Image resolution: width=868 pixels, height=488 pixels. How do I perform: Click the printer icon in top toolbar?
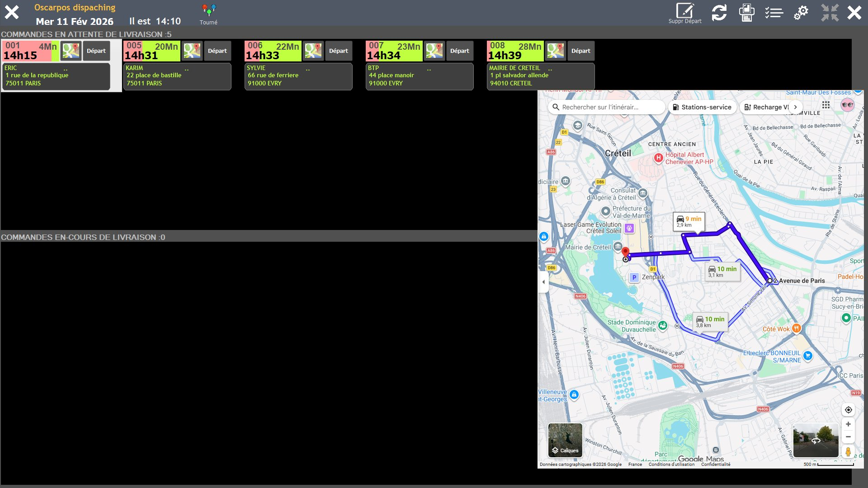point(746,12)
